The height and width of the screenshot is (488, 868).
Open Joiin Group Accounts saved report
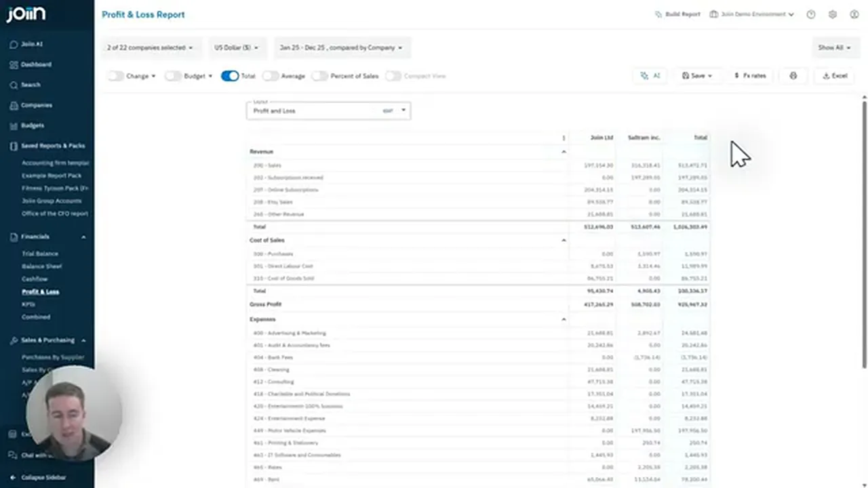(x=52, y=201)
